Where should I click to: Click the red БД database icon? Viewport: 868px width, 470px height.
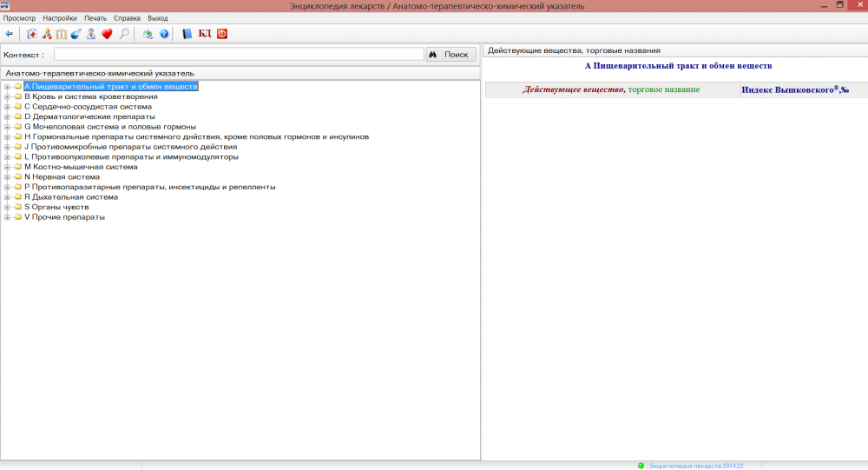[205, 34]
